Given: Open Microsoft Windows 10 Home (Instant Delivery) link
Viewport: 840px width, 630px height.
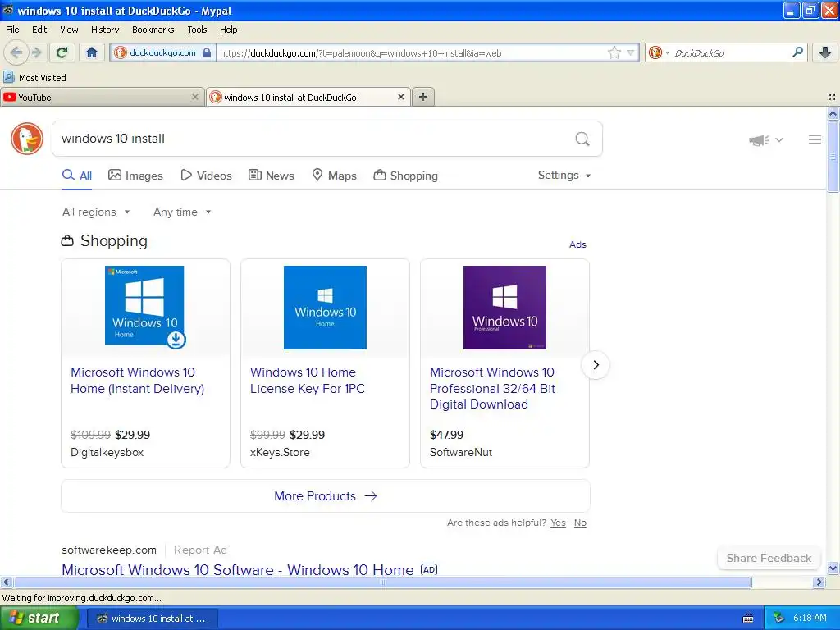Looking at the screenshot, I should 138,381.
